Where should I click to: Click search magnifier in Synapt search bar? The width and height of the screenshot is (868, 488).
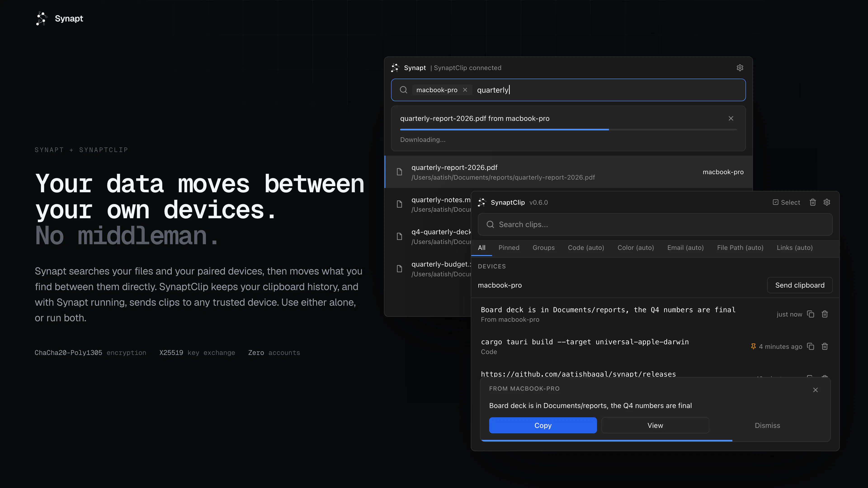[403, 90]
